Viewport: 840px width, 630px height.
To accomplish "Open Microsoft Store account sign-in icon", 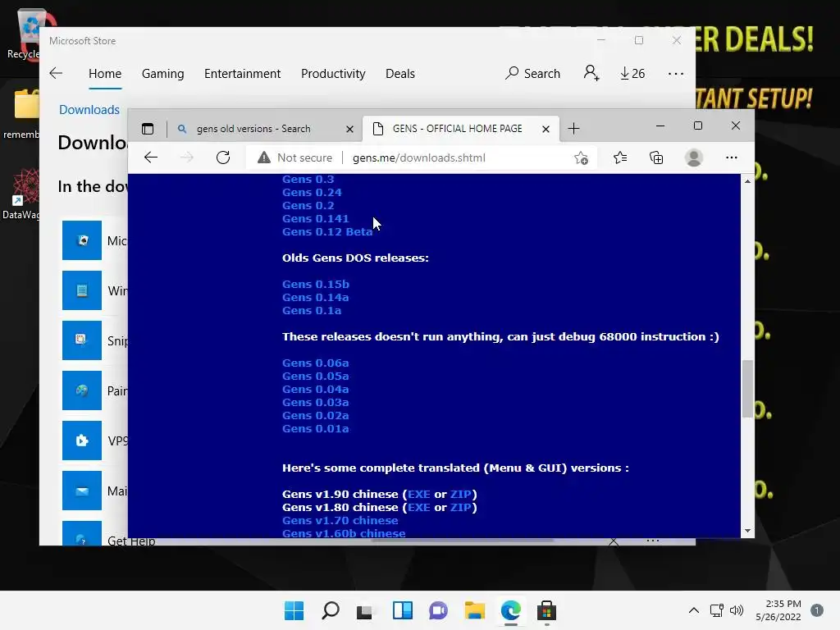I will (x=591, y=73).
